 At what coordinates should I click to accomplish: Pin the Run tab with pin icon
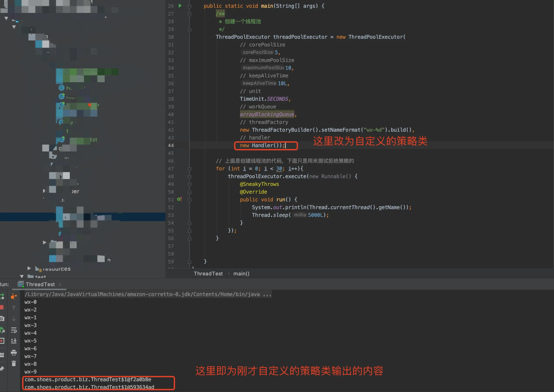2,368
